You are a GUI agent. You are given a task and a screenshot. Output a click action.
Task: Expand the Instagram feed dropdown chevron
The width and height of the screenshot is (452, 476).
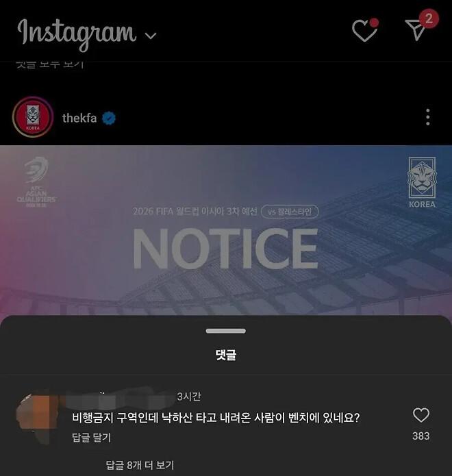[151, 36]
